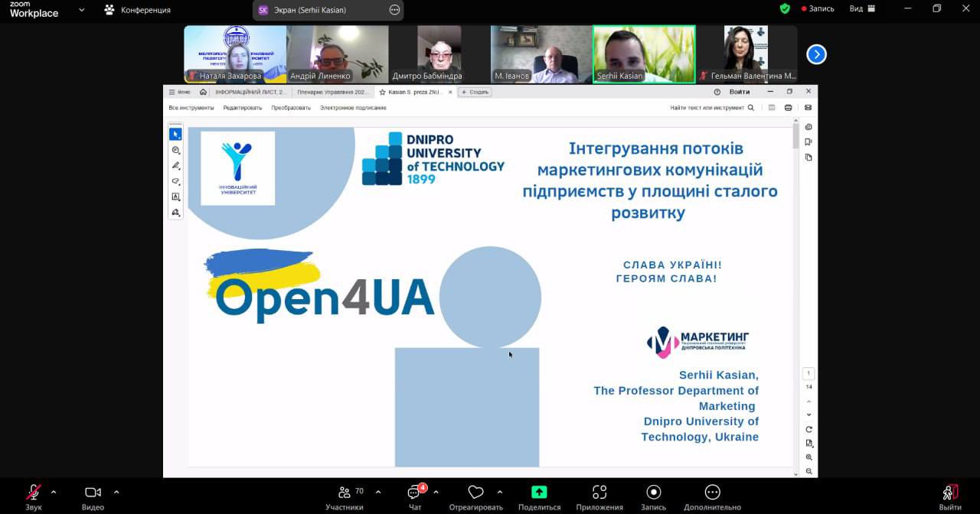
Task: Expand audio options arrow next to Звук
Action: (x=54, y=492)
